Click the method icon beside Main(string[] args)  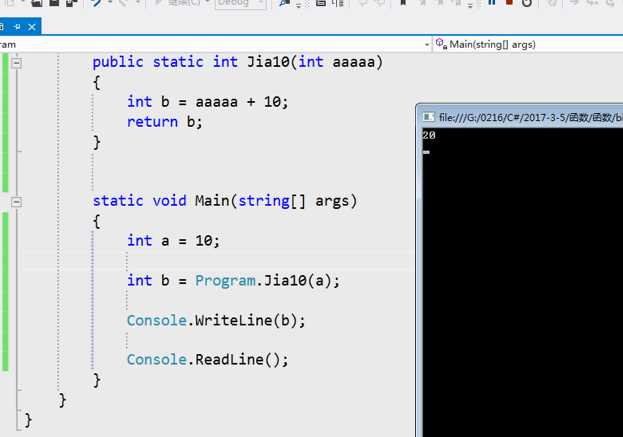tap(441, 43)
